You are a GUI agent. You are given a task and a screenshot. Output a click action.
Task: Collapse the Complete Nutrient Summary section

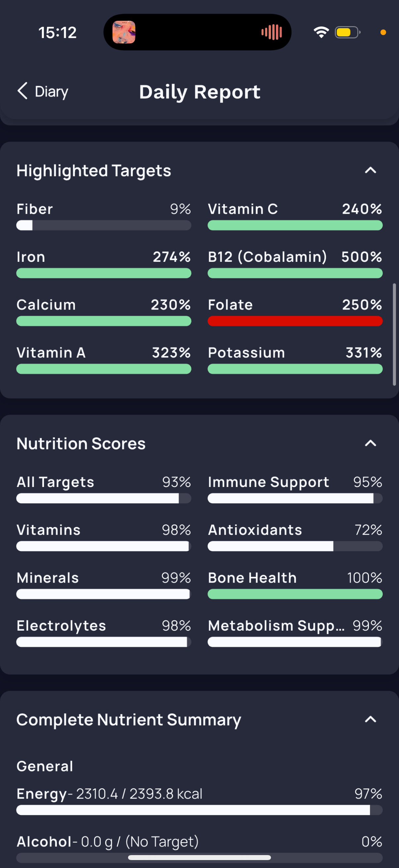(370, 719)
